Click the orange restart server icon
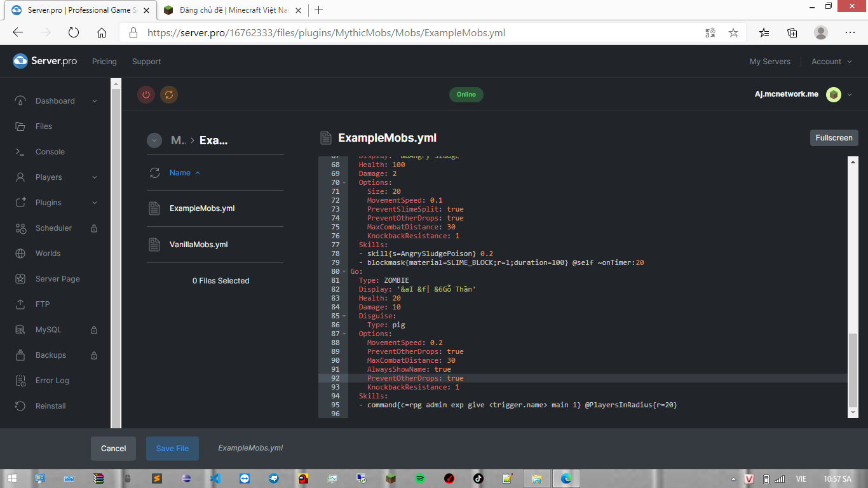This screenshot has width=868, height=488. pyautogui.click(x=168, y=95)
